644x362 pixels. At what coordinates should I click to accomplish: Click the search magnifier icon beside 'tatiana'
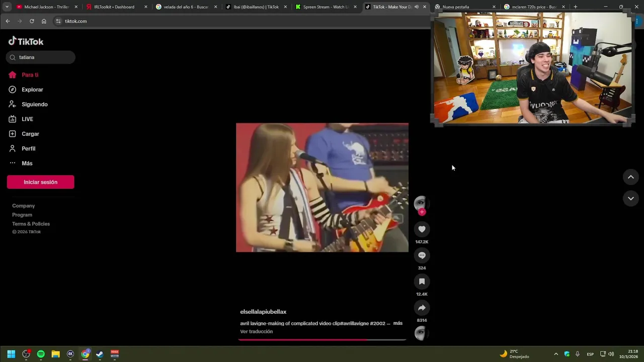(x=13, y=57)
